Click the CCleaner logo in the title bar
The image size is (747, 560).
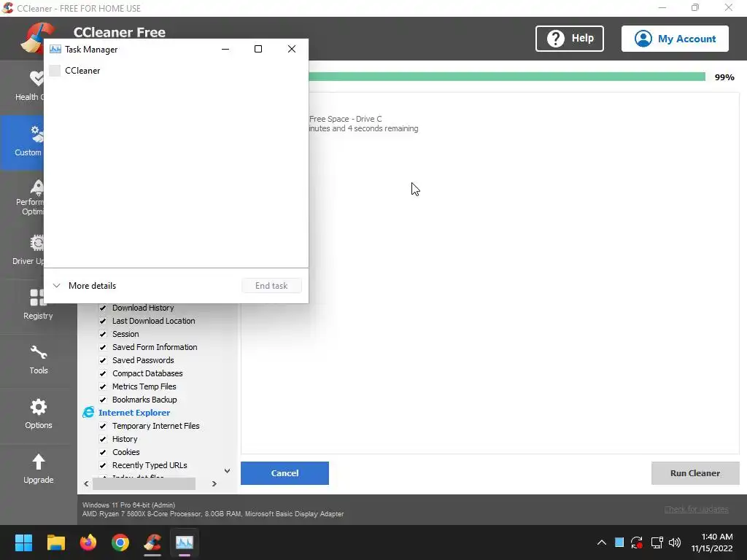coord(7,8)
